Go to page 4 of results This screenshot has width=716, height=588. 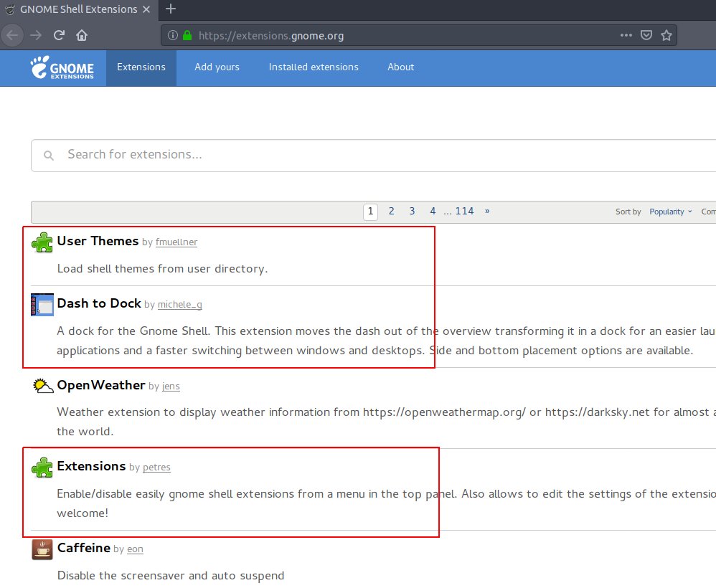coord(433,212)
